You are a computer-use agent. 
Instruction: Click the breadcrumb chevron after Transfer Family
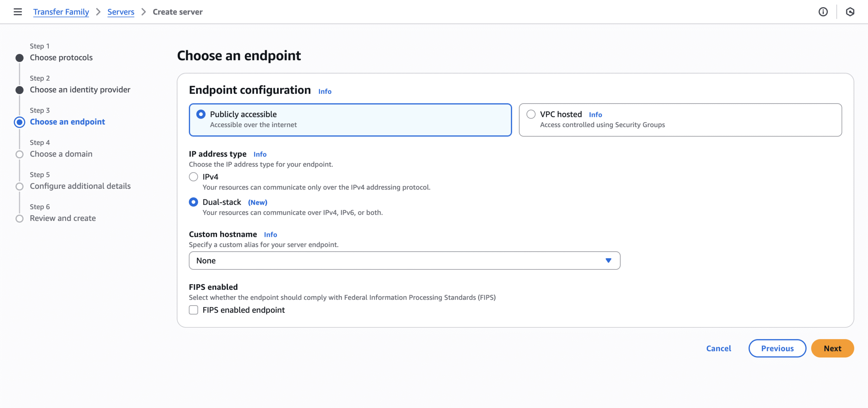98,12
